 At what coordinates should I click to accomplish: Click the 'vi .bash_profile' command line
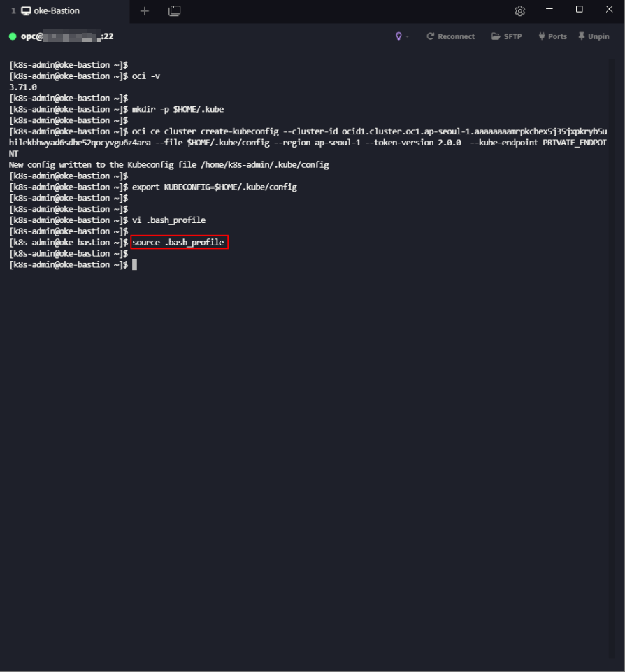coord(168,220)
